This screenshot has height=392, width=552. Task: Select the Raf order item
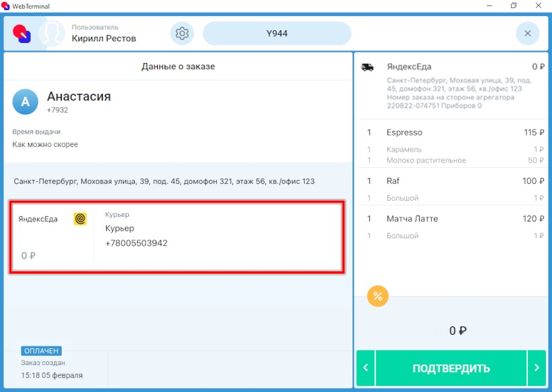pos(453,181)
